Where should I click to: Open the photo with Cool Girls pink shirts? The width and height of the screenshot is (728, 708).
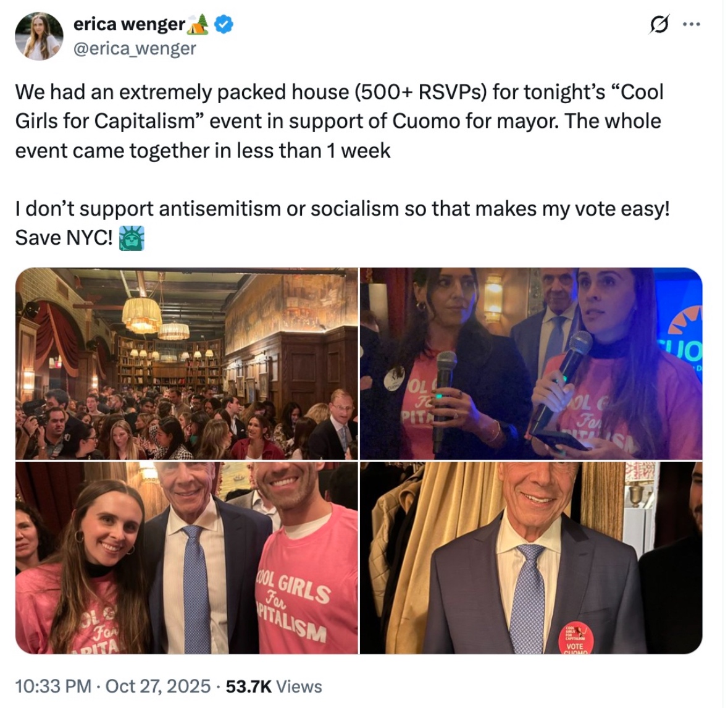[x=186, y=557]
